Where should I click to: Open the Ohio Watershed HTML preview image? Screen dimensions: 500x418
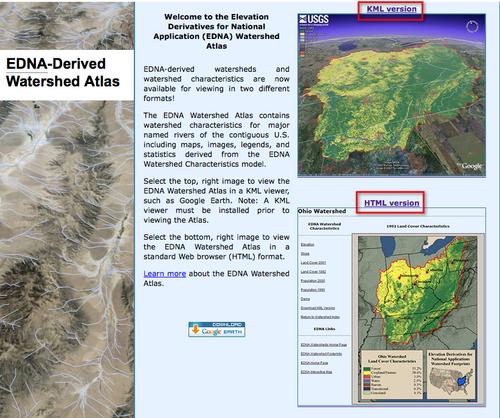pyautogui.click(x=391, y=307)
